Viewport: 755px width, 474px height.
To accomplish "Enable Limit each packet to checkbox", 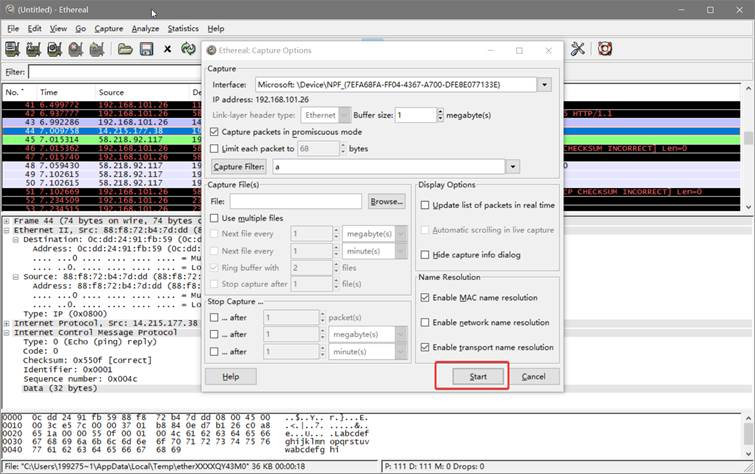I will 214,148.
